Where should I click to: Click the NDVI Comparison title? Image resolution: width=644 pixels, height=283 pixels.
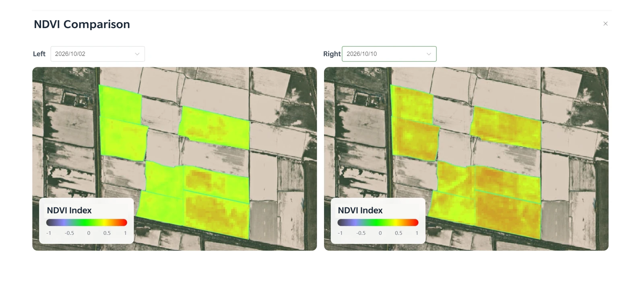click(x=82, y=24)
